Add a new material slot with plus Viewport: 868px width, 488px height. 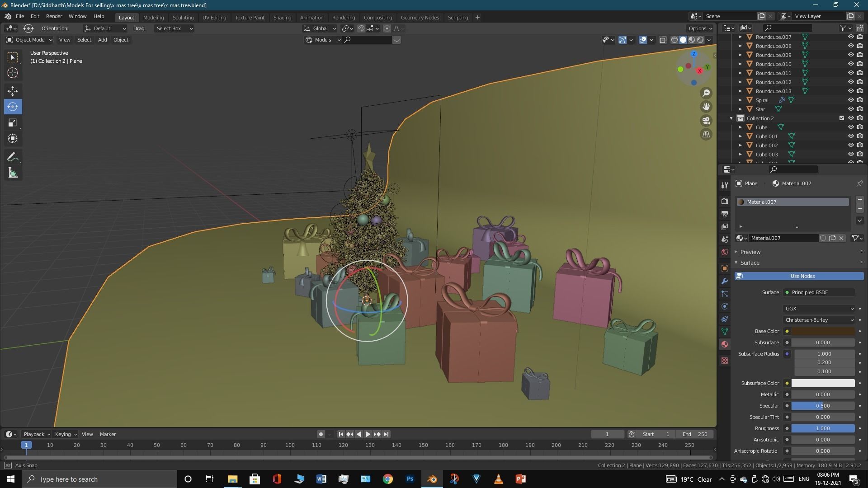click(x=859, y=200)
